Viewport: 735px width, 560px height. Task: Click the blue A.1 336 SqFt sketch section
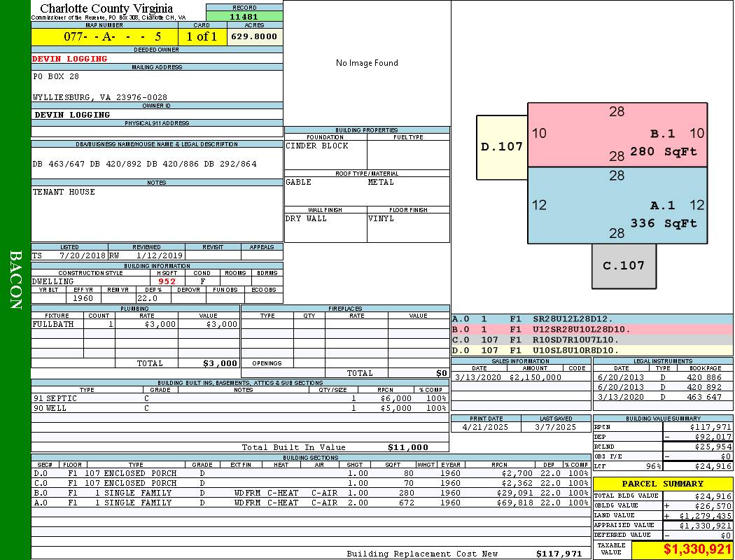point(617,205)
